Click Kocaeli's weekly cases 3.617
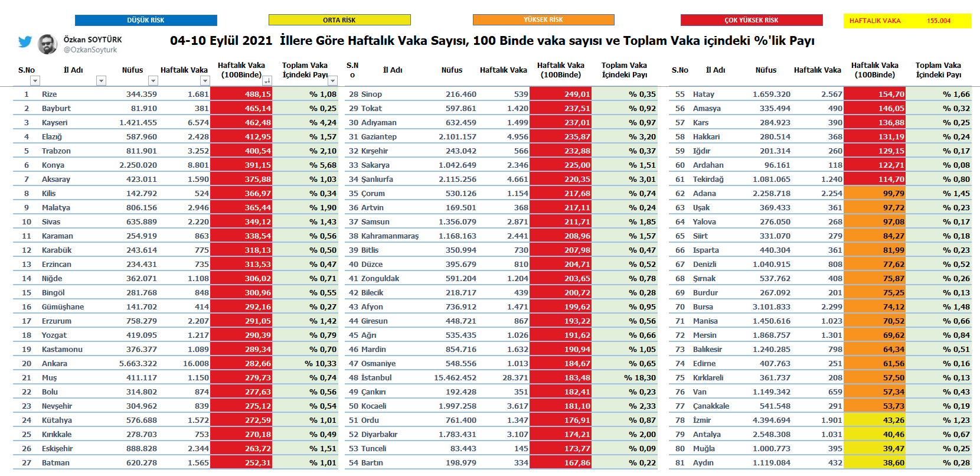This screenshot has width=980, height=476. (518, 406)
